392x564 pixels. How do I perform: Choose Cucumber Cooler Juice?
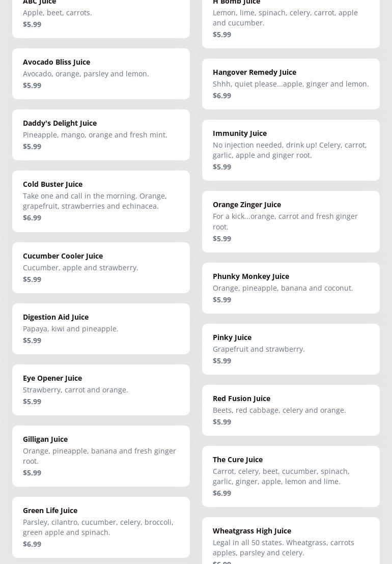[101, 268]
